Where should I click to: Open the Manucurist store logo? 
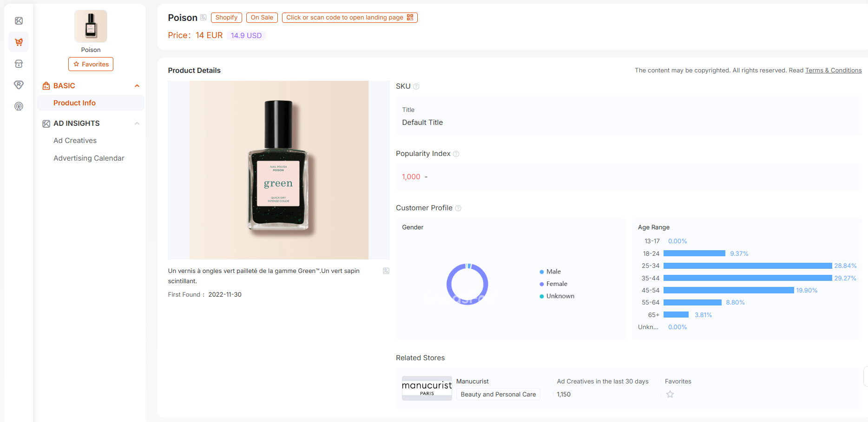pyautogui.click(x=427, y=388)
